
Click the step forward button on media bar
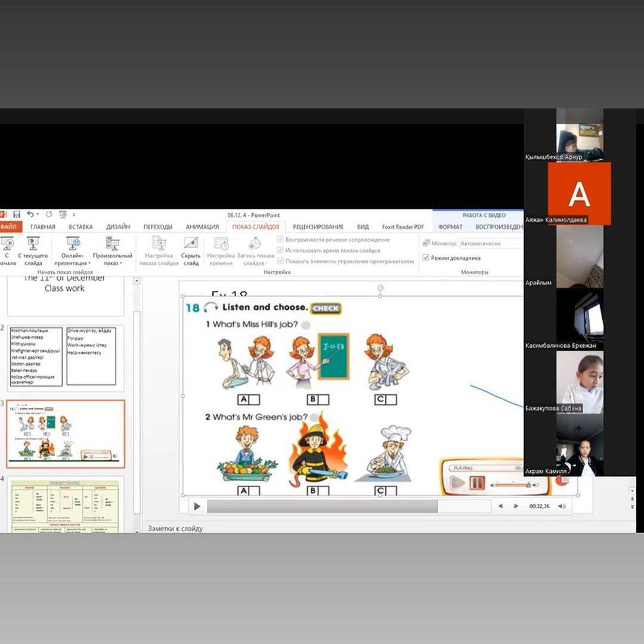(516, 506)
